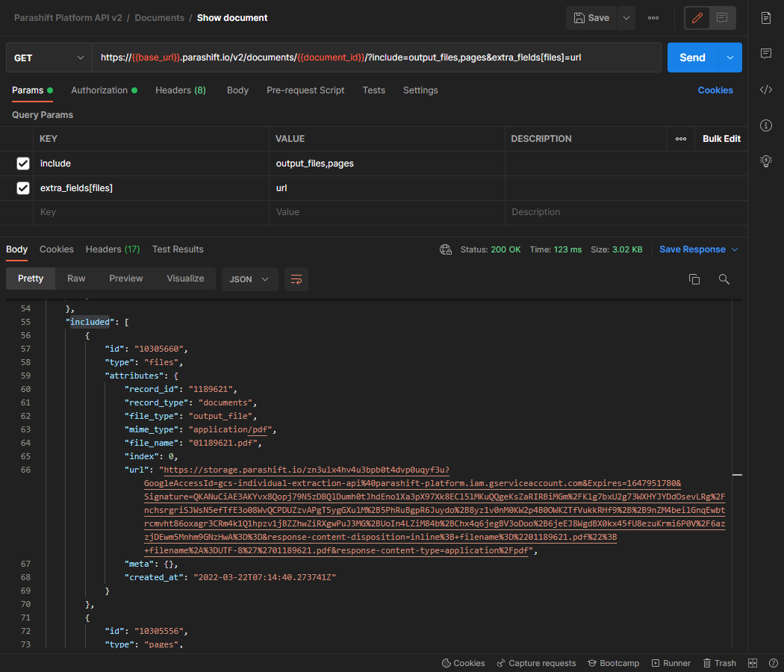Open the Comments panel in the right sidebar
The height and width of the screenshot is (672, 784).
[766, 54]
